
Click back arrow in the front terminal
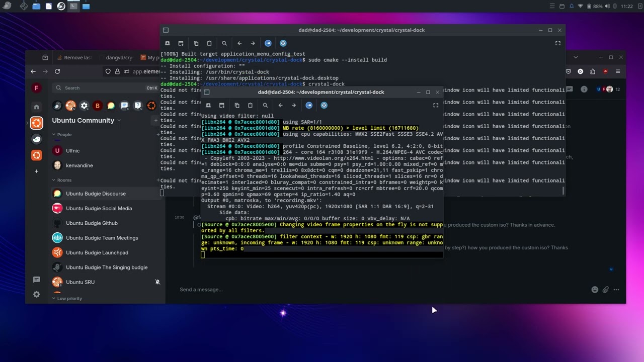280,105
